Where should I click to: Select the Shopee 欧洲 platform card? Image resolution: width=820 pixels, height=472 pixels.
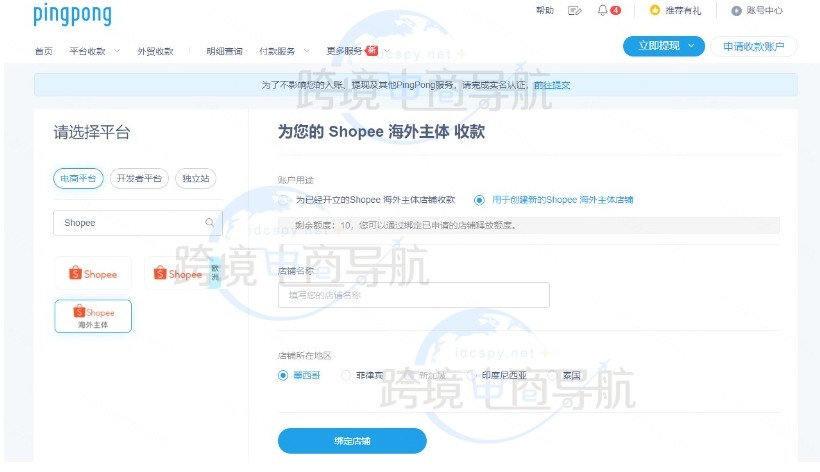tap(184, 273)
